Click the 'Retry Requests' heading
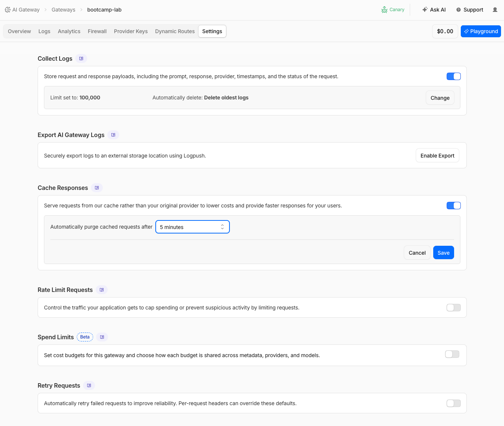This screenshot has height=426, width=504. (x=59, y=385)
